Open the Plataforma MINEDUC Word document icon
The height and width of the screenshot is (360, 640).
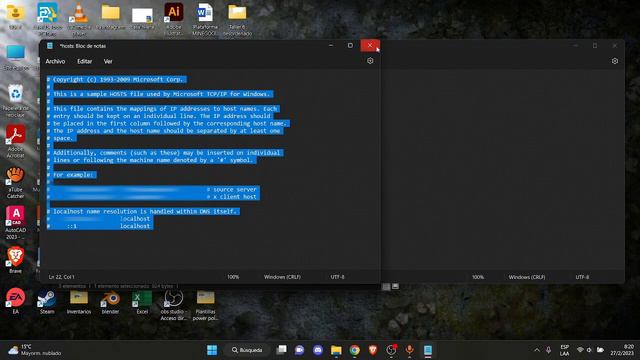click(205, 18)
